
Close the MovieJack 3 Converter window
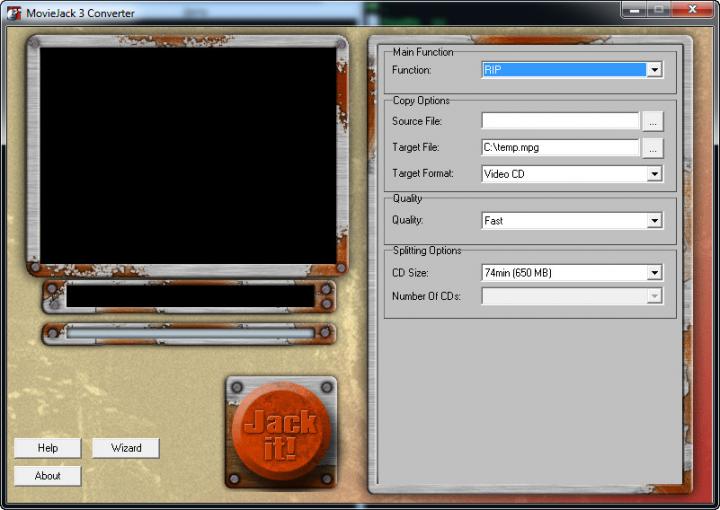point(692,9)
